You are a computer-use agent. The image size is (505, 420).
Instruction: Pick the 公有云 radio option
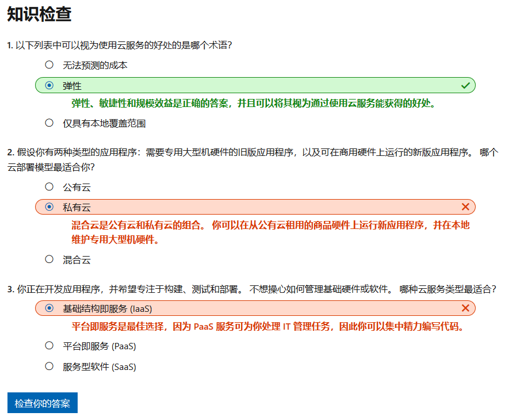point(49,186)
